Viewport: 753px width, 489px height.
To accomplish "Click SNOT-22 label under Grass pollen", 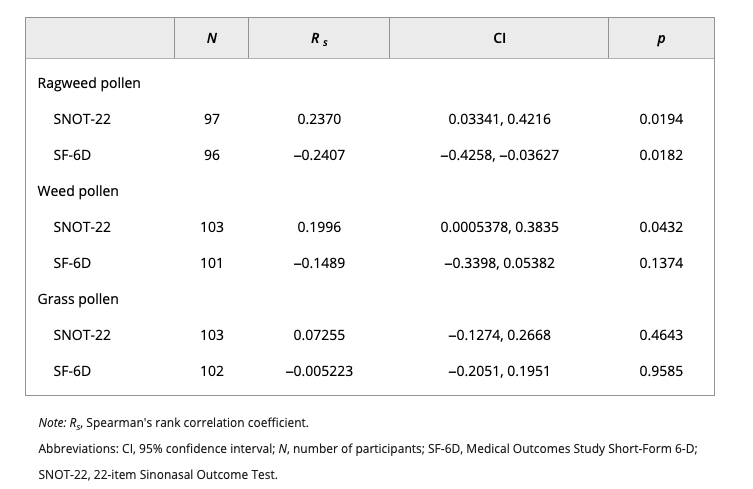I will tap(82, 335).
